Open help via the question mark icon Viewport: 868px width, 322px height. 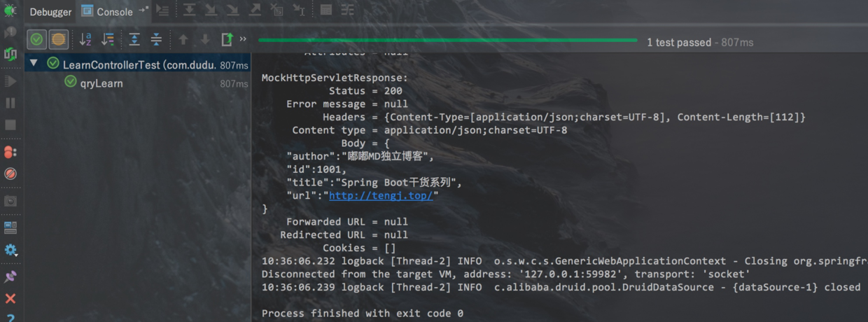pos(10,316)
